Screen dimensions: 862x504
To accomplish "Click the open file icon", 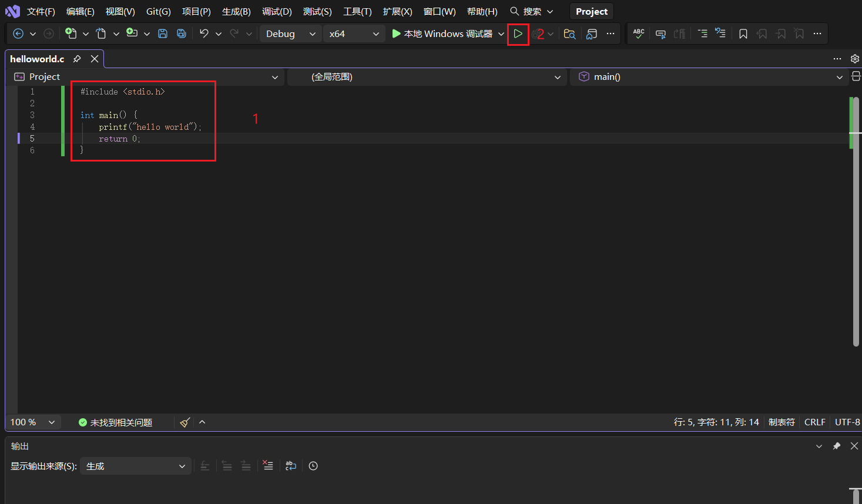I will [x=101, y=33].
